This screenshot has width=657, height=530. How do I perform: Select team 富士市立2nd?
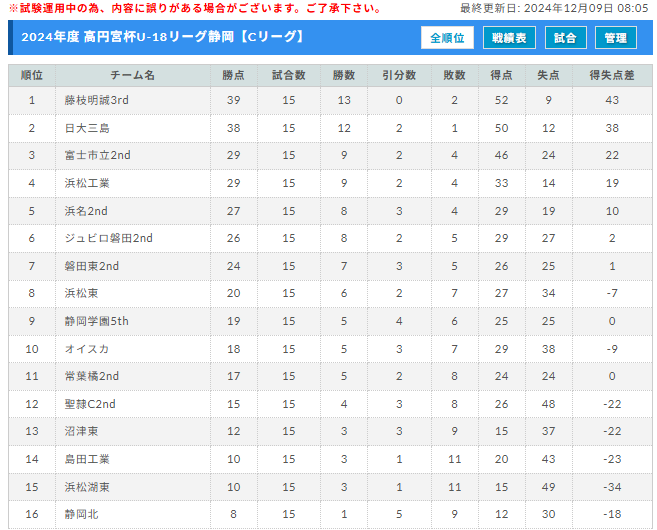pyautogui.click(x=97, y=155)
